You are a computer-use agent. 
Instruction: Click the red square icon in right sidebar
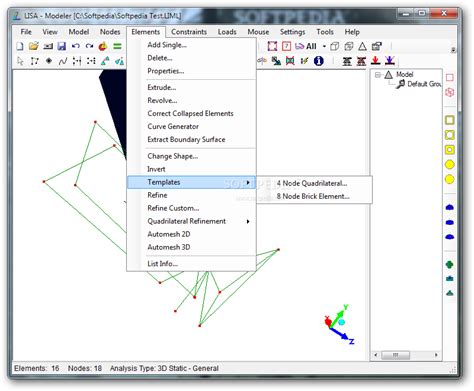[450, 78]
